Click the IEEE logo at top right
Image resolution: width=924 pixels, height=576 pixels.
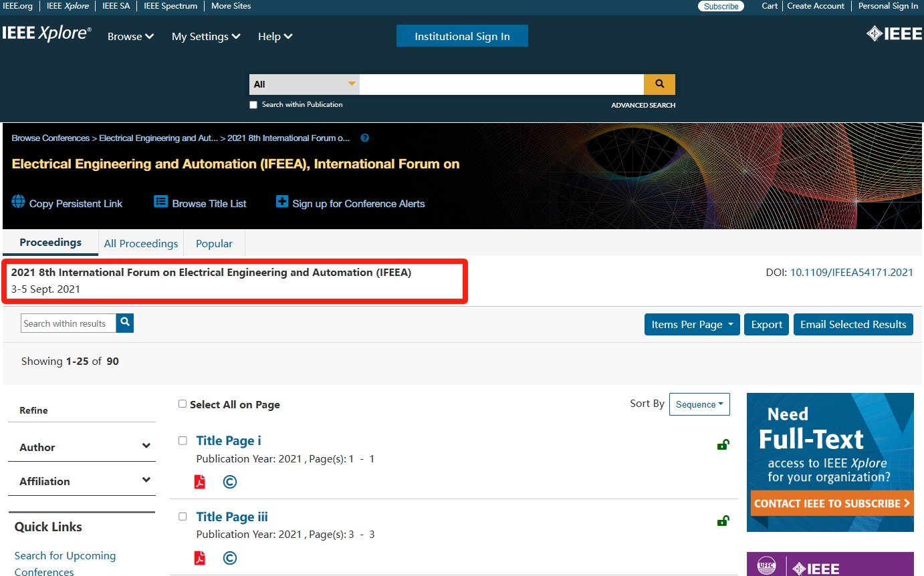pyautogui.click(x=894, y=33)
